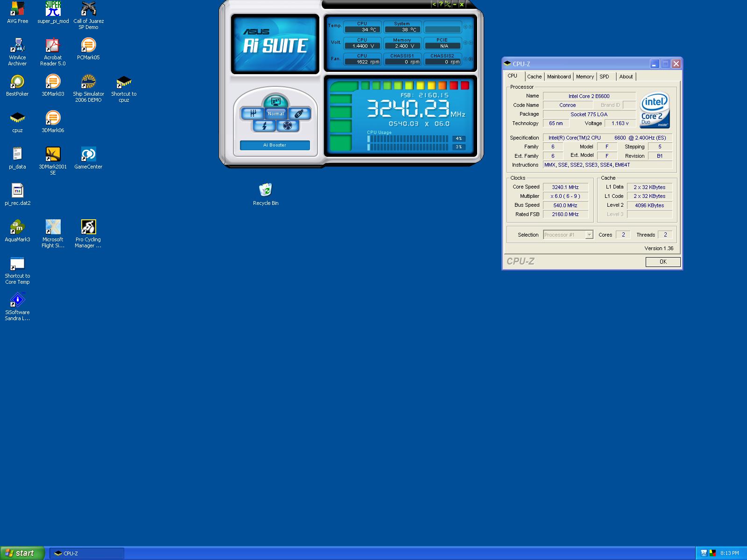Open Microsoft Flight Simulator desktop icon
Viewport: 747px width, 560px height.
tap(53, 234)
